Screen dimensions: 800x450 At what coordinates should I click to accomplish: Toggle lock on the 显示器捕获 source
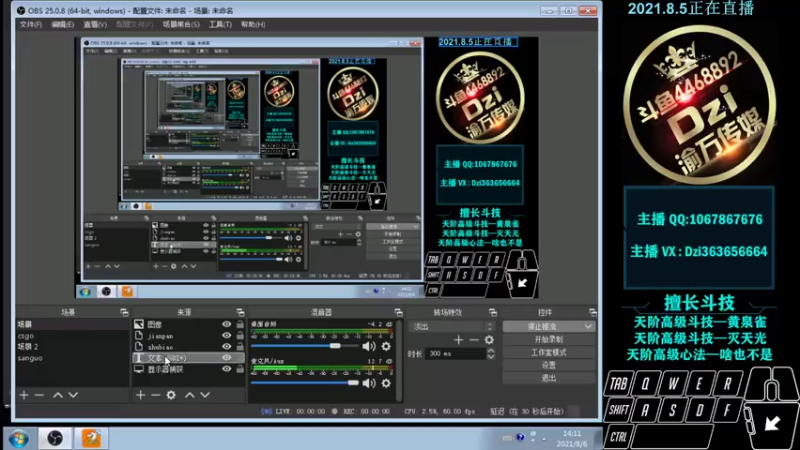click(240, 369)
